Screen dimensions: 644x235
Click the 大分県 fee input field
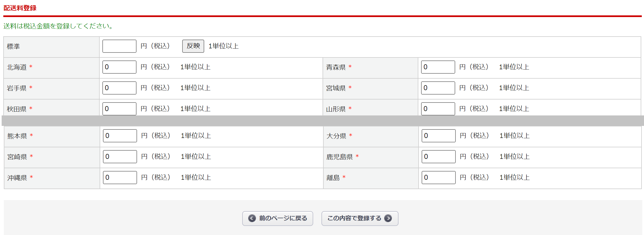tap(438, 136)
